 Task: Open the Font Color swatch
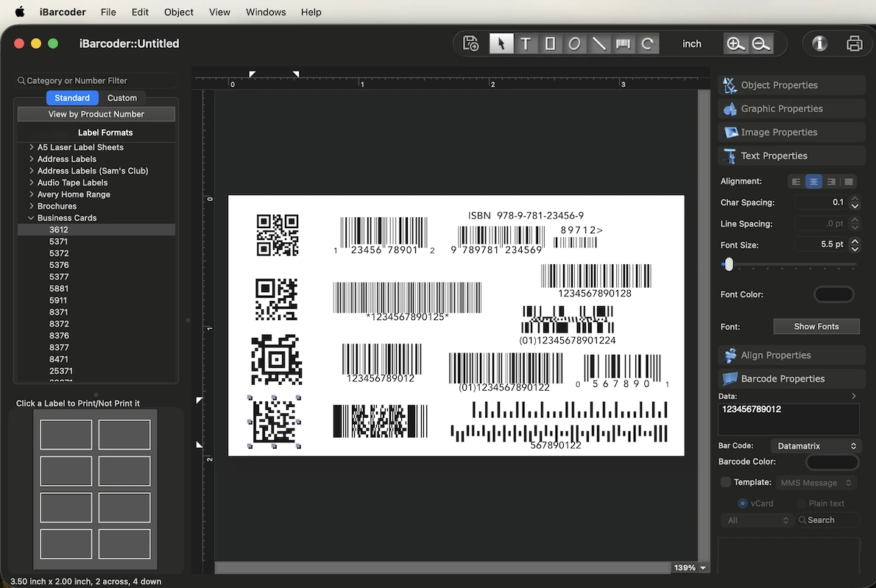833,294
